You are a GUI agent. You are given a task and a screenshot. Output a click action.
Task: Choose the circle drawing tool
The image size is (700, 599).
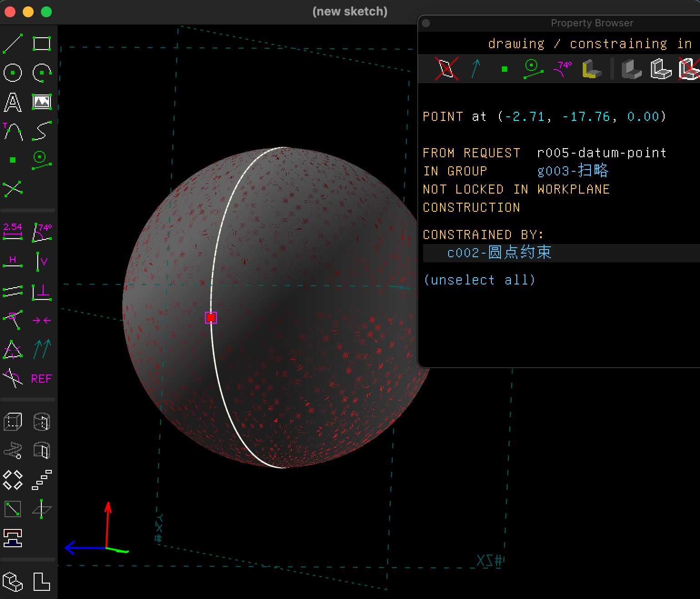[13, 73]
